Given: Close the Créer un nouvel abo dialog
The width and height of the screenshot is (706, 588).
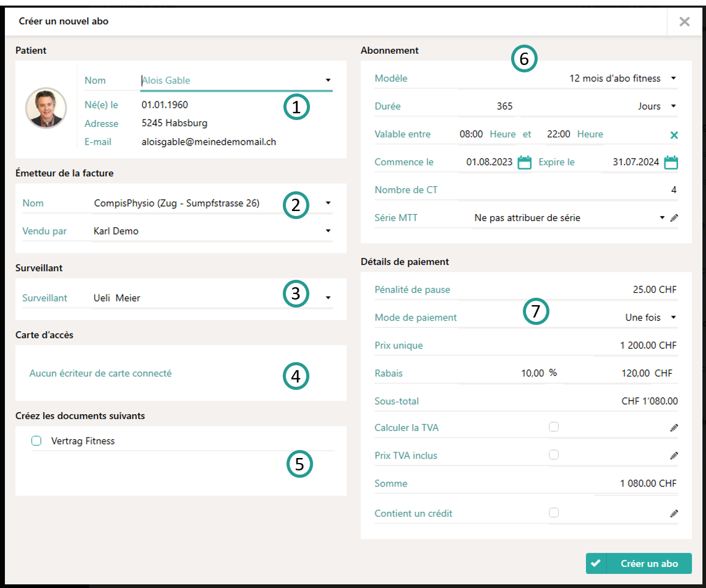Looking at the screenshot, I should point(684,22).
